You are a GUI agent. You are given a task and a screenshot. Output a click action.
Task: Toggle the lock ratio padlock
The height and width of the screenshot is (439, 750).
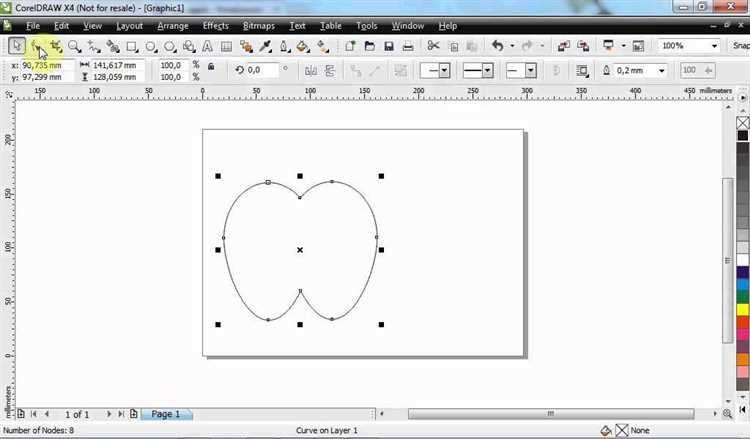(x=211, y=66)
